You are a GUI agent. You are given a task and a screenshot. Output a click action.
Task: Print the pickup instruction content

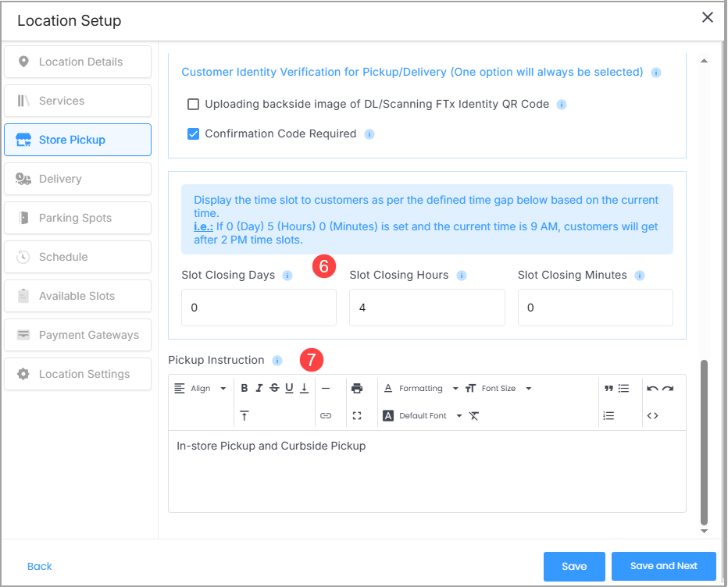coord(357,389)
